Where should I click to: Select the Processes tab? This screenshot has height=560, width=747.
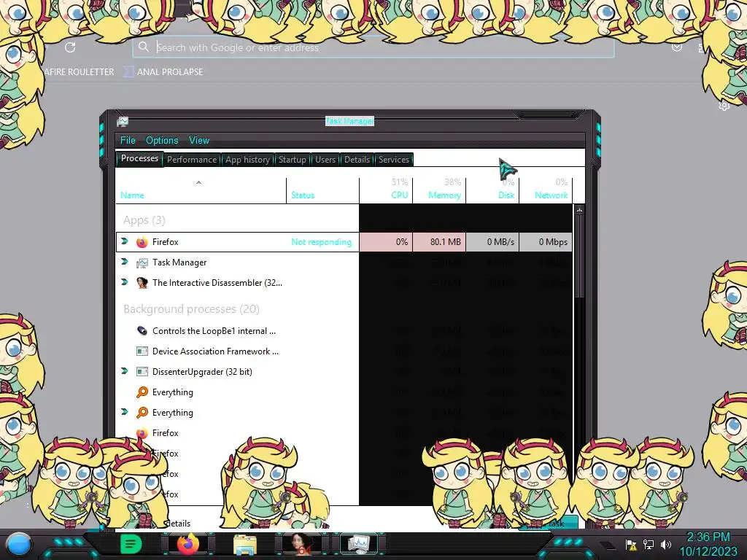click(139, 158)
